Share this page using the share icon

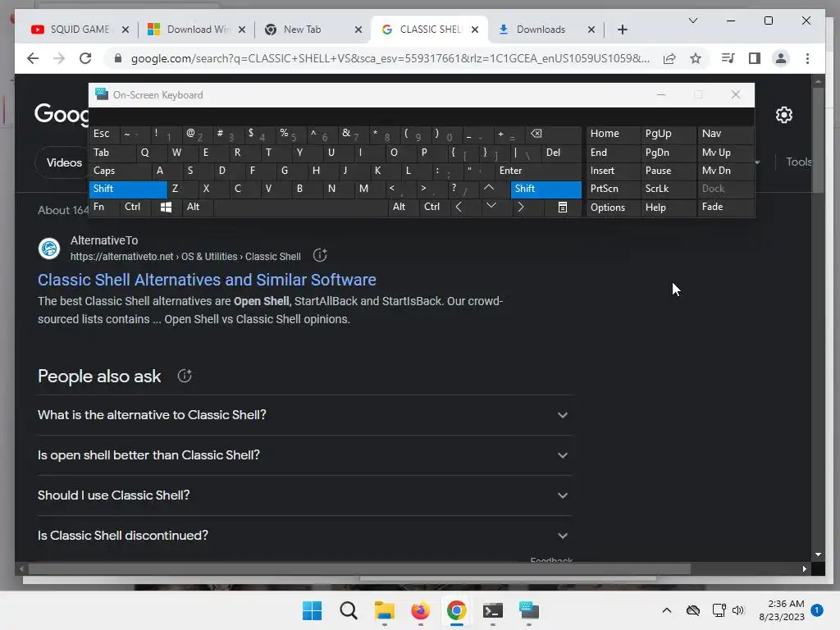(x=669, y=58)
